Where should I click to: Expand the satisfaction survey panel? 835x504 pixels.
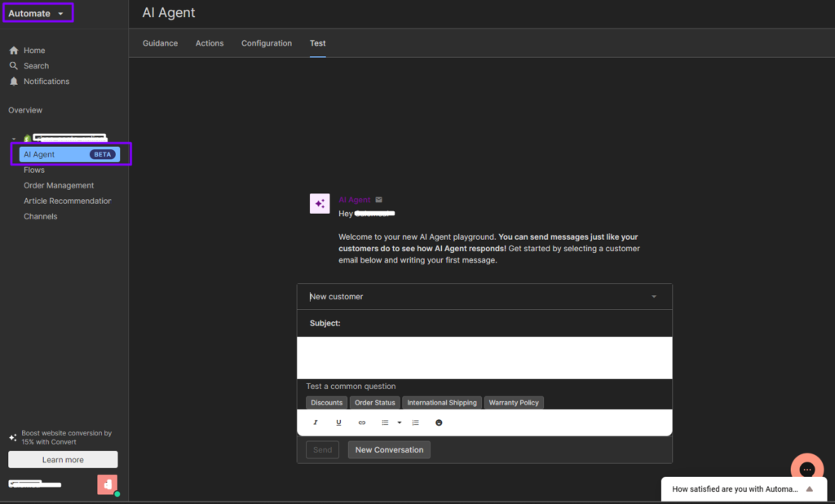coord(810,489)
